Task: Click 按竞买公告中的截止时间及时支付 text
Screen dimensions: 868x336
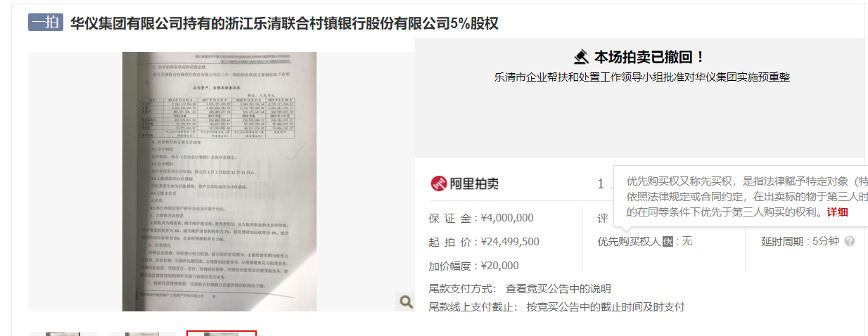Action: [606, 307]
